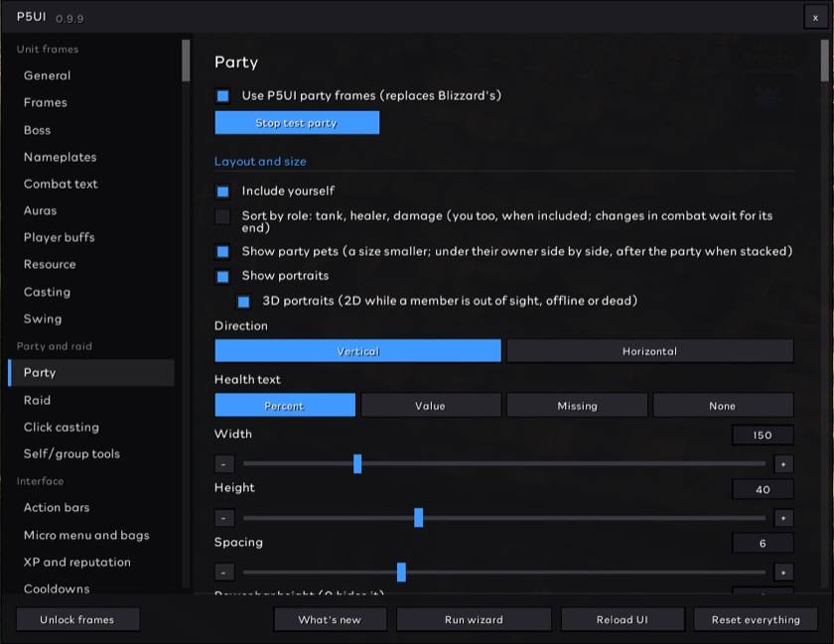The width and height of the screenshot is (834, 644).
Task: Set health text to Value
Action: tap(431, 406)
